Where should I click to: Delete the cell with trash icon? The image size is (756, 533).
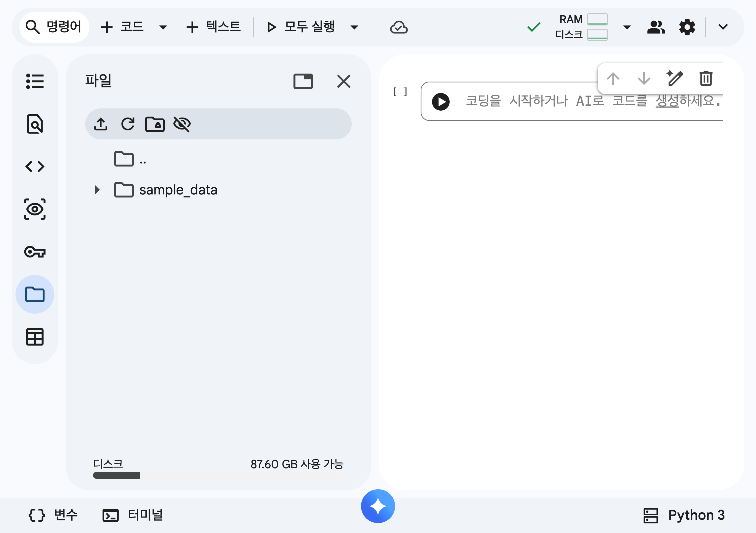pyautogui.click(x=706, y=79)
